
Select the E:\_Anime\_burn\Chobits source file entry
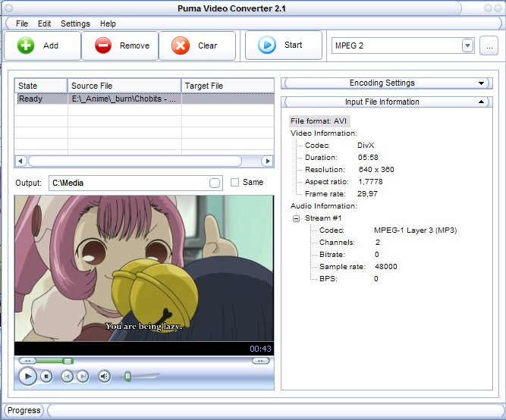click(124, 99)
